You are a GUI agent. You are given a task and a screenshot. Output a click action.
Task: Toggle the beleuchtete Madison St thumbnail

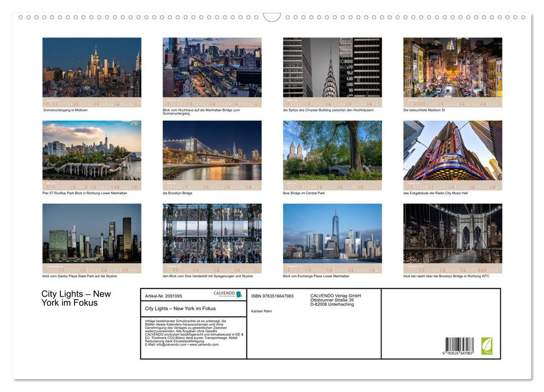click(x=452, y=70)
